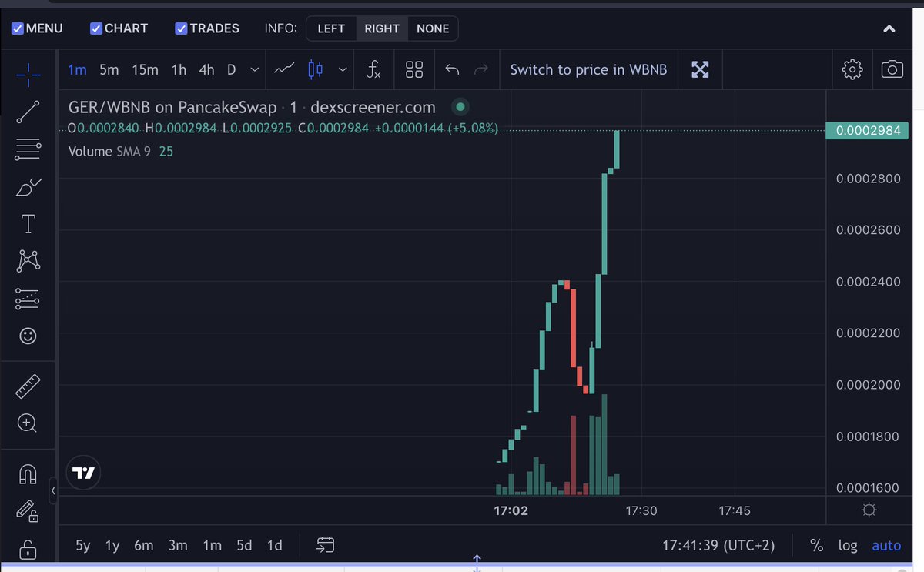Open chart settings gear
924x572 pixels.
(852, 69)
